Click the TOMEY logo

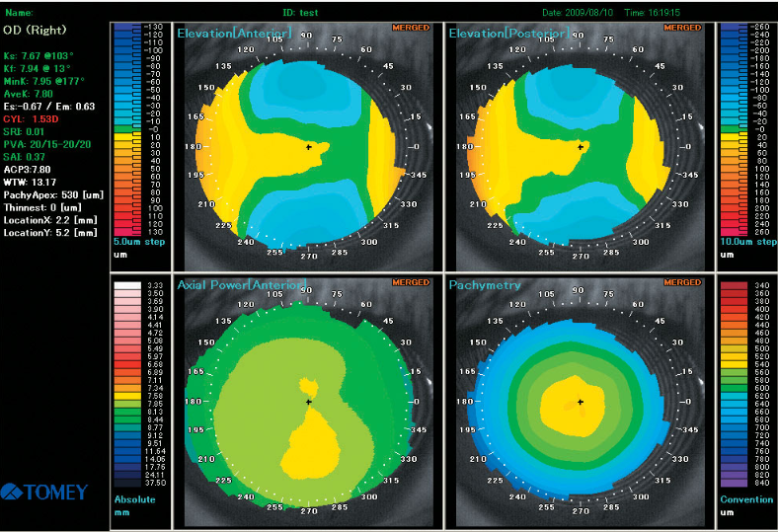(x=45, y=492)
